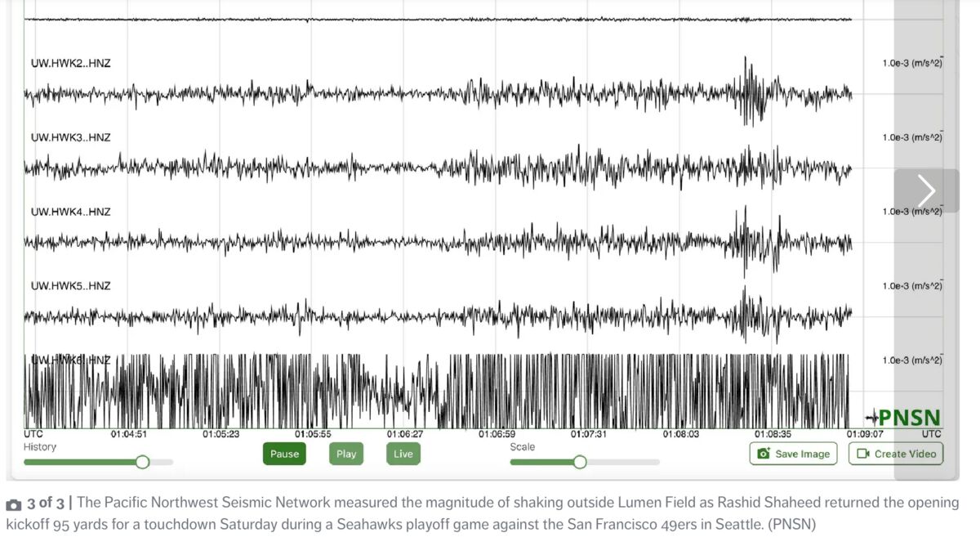Click the 01:06:27 time axis marker
The width and height of the screenshot is (980, 555).
pos(405,435)
